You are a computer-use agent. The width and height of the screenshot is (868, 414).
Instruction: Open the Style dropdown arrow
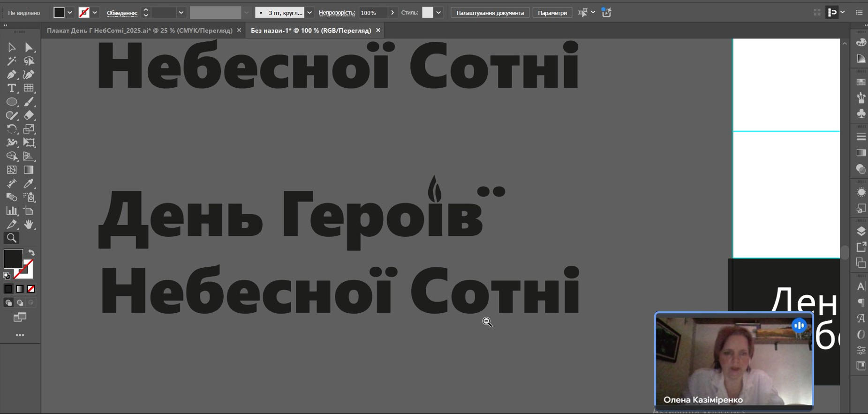point(438,13)
